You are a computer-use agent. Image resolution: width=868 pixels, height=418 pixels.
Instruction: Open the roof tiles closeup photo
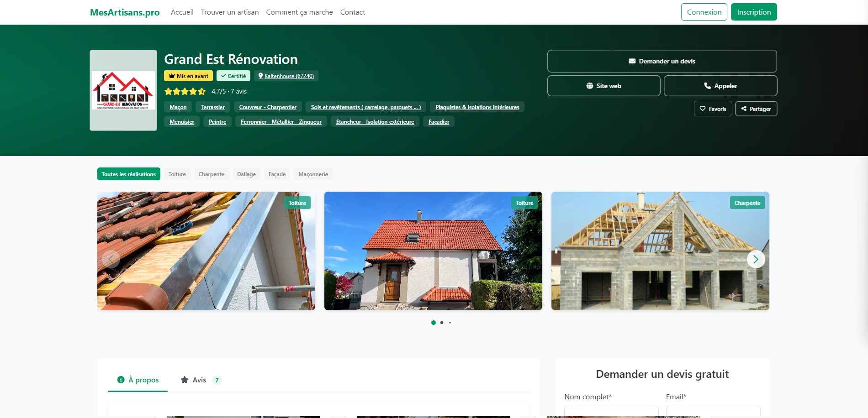coord(206,251)
